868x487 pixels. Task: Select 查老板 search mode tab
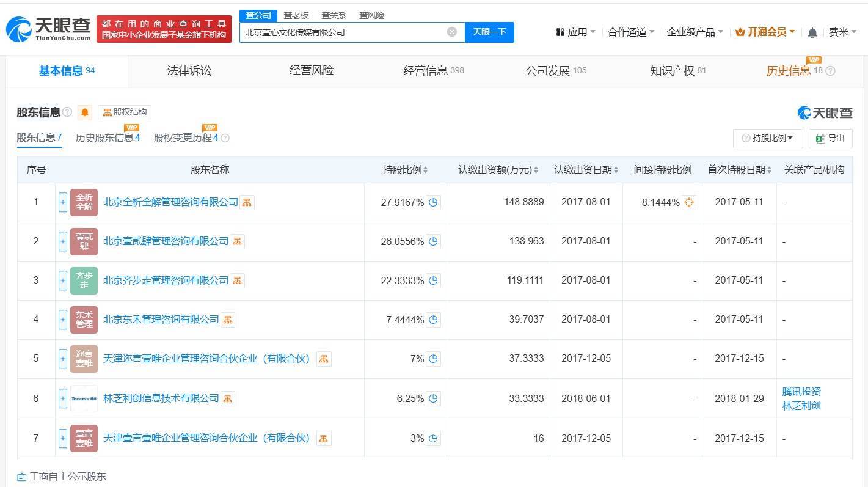pyautogui.click(x=296, y=15)
